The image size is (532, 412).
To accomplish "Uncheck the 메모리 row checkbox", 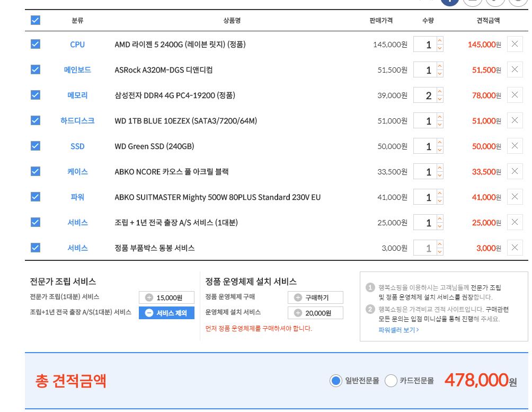I will tap(36, 95).
